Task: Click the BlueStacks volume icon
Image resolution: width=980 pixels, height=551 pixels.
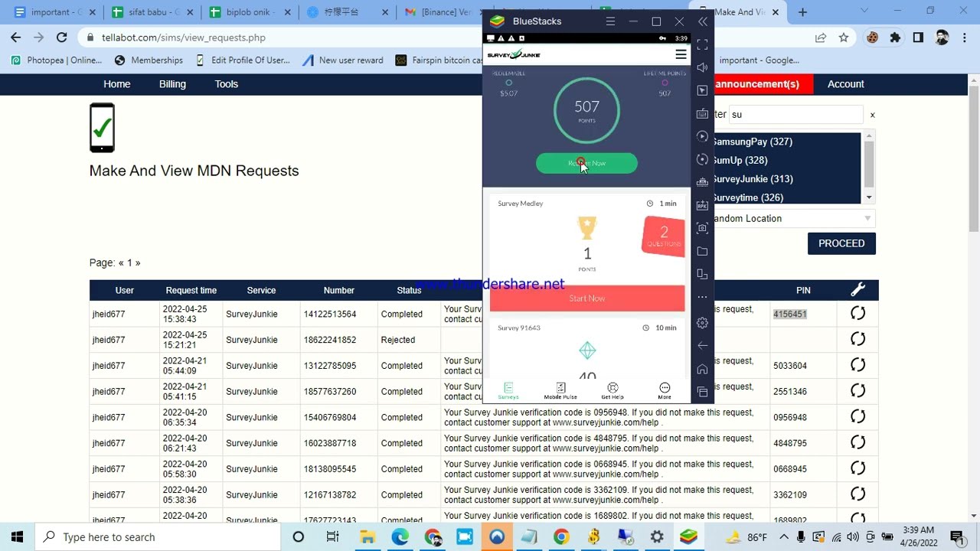Action: (x=702, y=68)
